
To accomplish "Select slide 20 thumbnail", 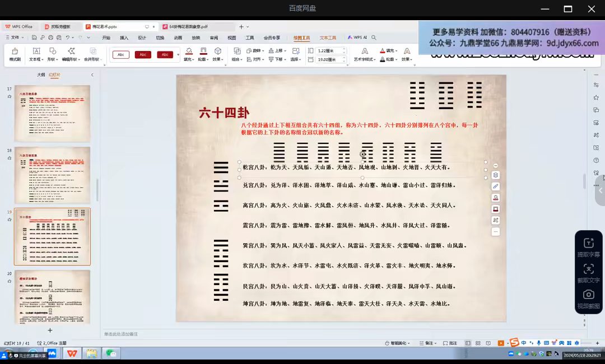I will coord(53,297).
